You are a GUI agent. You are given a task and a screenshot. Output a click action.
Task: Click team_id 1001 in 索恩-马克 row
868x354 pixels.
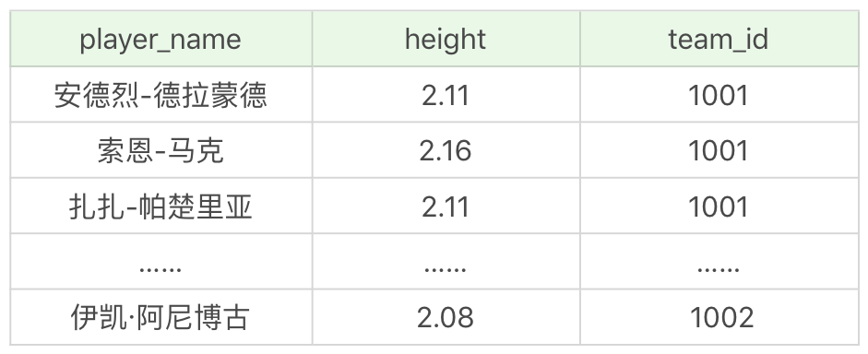(x=719, y=151)
